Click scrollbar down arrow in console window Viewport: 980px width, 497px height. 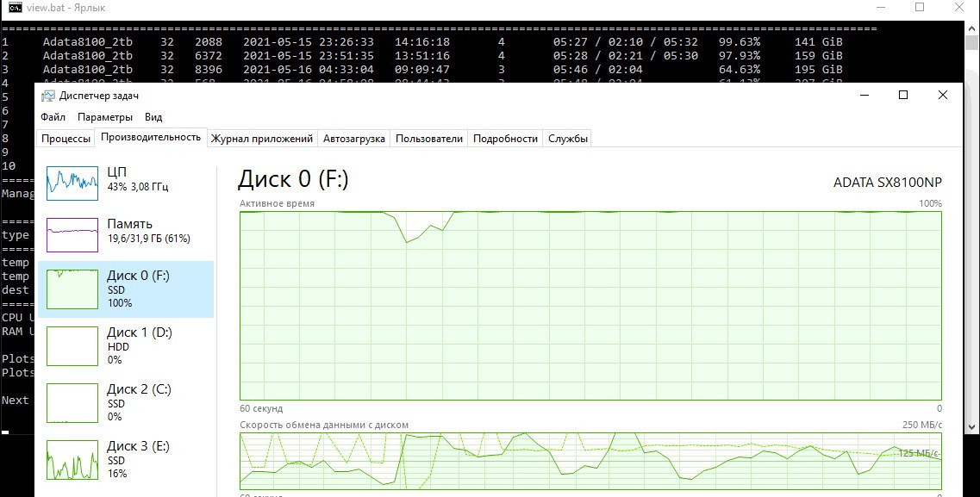[x=972, y=427]
